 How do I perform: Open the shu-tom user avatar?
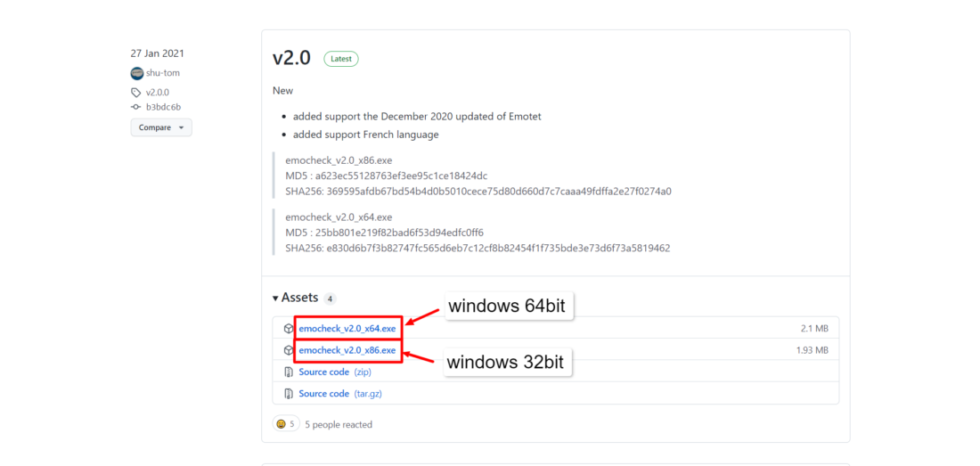pos(137,73)
